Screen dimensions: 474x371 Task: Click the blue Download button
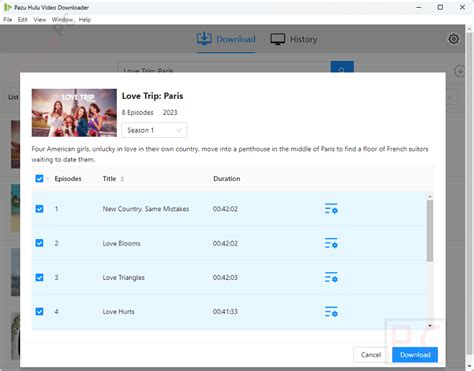[415, 355]
